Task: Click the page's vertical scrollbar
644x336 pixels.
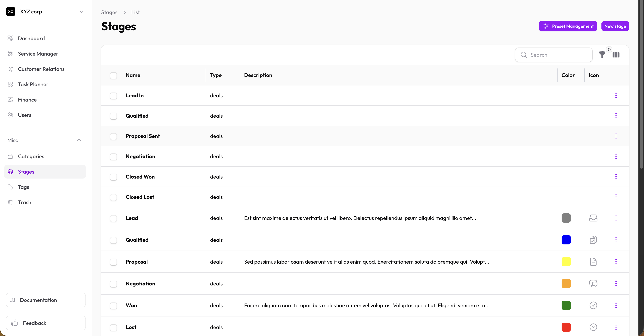Action: pos(641,85)
